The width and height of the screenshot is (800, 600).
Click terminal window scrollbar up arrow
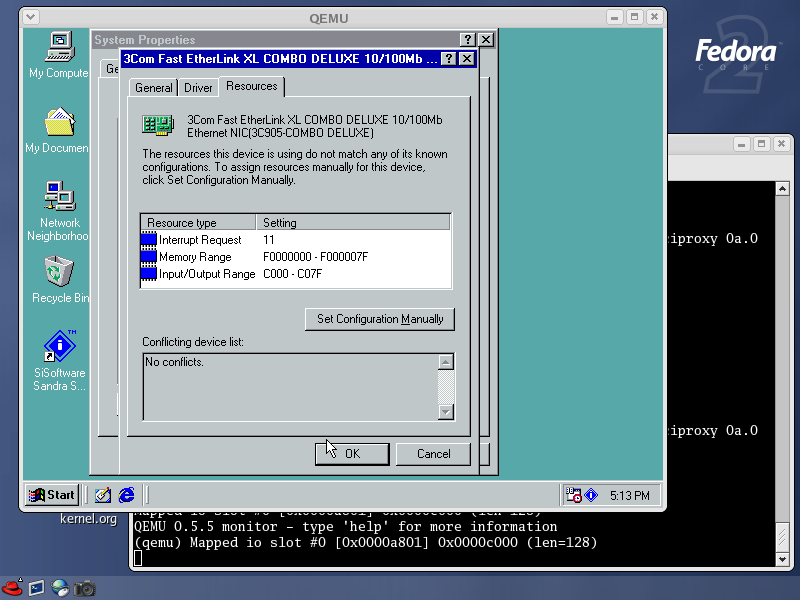click(782, 189)
